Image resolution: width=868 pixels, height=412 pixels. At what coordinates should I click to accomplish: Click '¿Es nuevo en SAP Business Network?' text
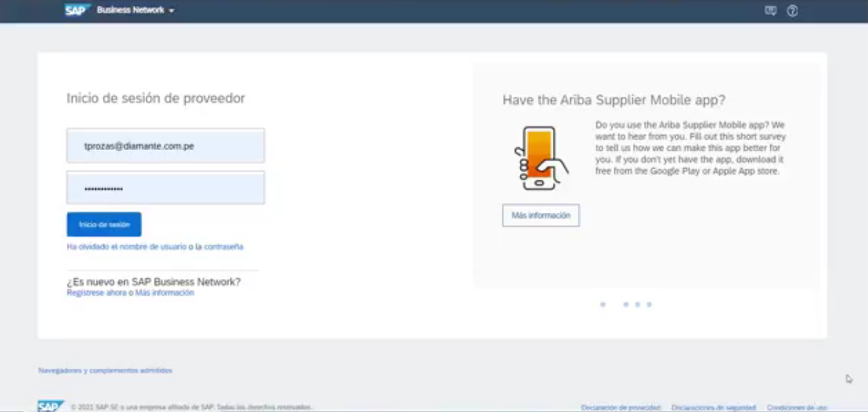pyautogui.click(x=154, y=282)
